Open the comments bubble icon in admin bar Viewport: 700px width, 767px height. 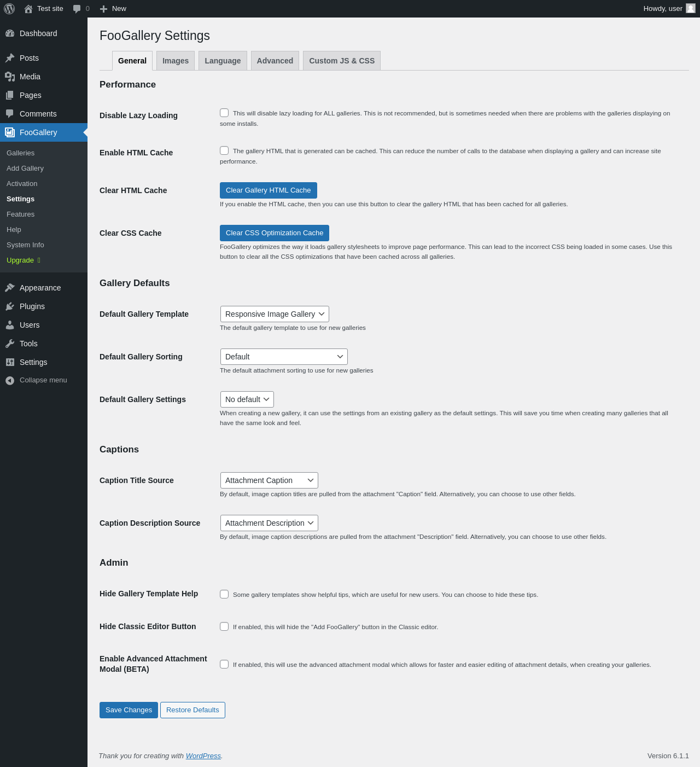click(77, 9)
